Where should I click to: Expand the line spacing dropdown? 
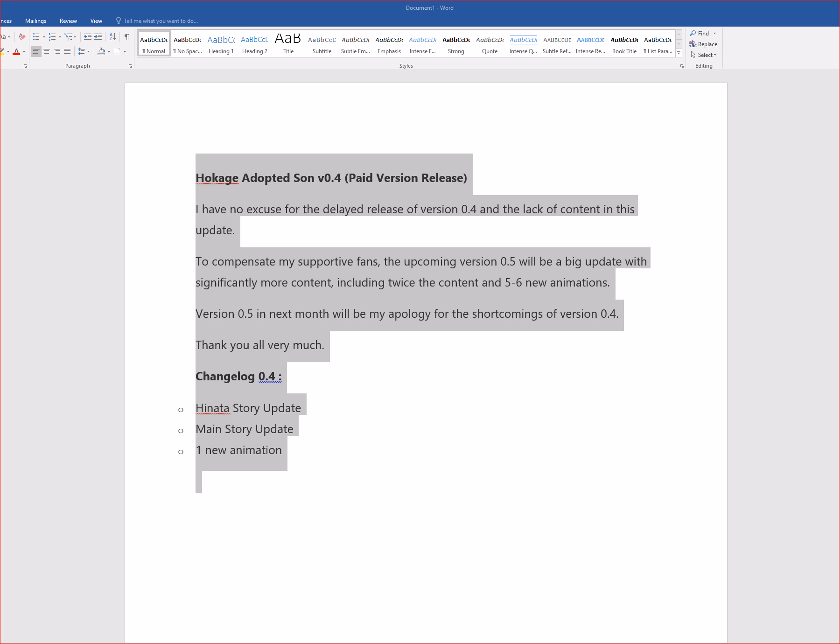[84, 51]
